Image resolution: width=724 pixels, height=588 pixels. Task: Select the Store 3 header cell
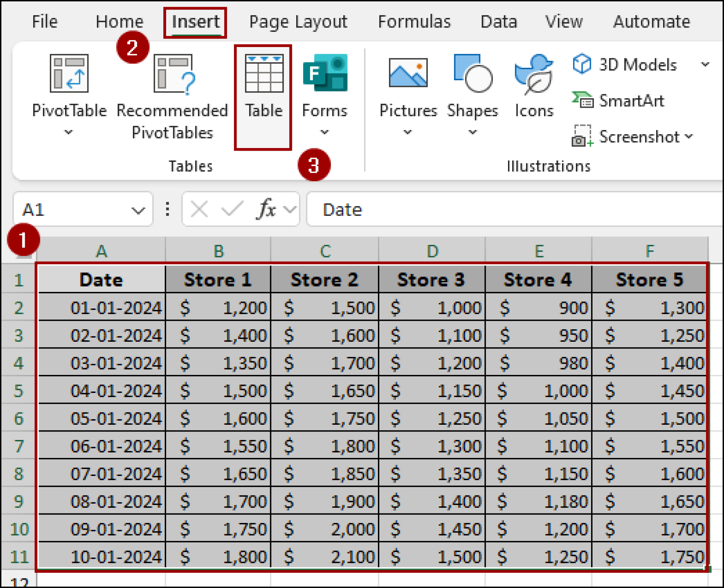[432, 280]
